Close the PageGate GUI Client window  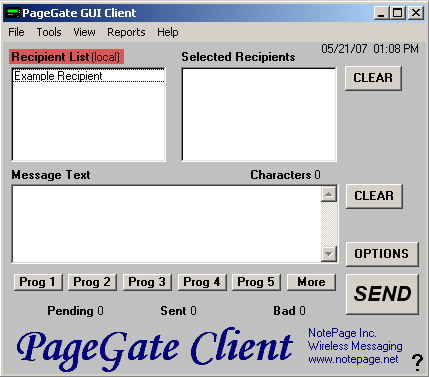click(416, 13)
